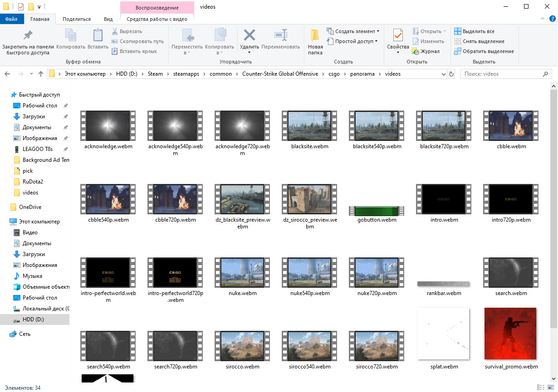This screenshot has height=392, width=558.
Task: Click Invert selection (Обратить выделение)
Action: click(x=484, y=51)
